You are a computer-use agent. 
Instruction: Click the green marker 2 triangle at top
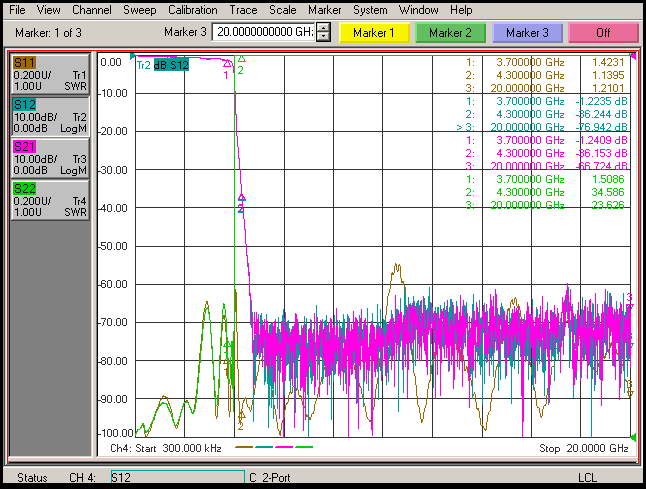(241, 59)
